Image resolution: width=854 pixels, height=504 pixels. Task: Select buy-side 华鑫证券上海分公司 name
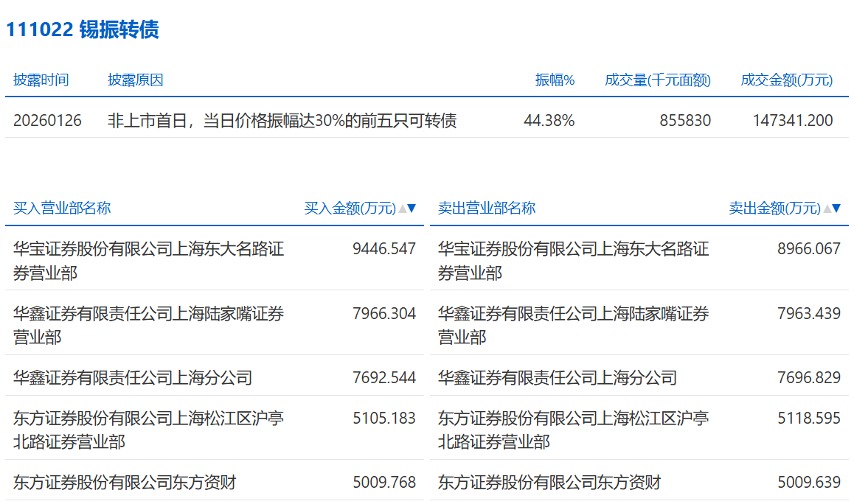132,377
